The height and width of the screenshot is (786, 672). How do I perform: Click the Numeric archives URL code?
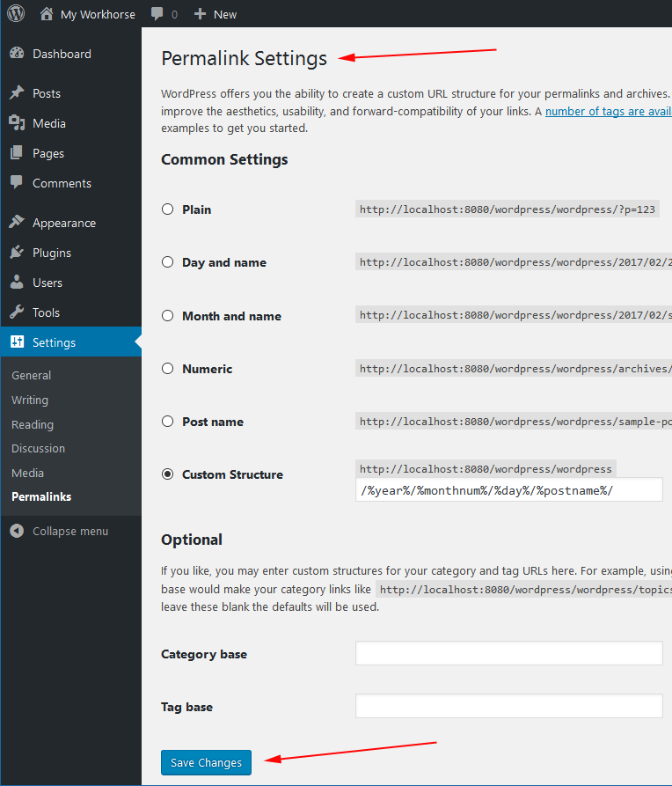[x=514, y=369]
